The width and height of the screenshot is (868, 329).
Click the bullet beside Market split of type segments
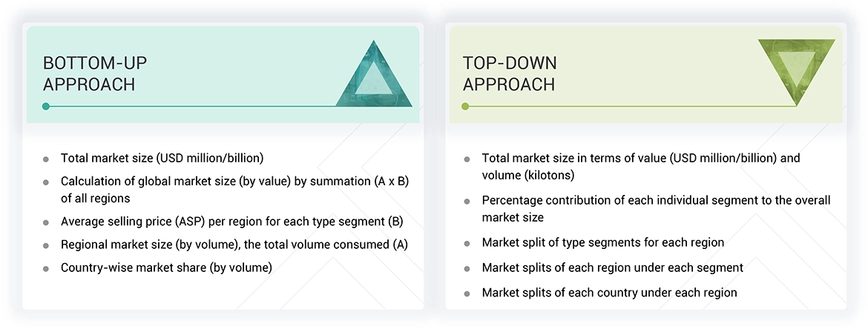[467, 243]
